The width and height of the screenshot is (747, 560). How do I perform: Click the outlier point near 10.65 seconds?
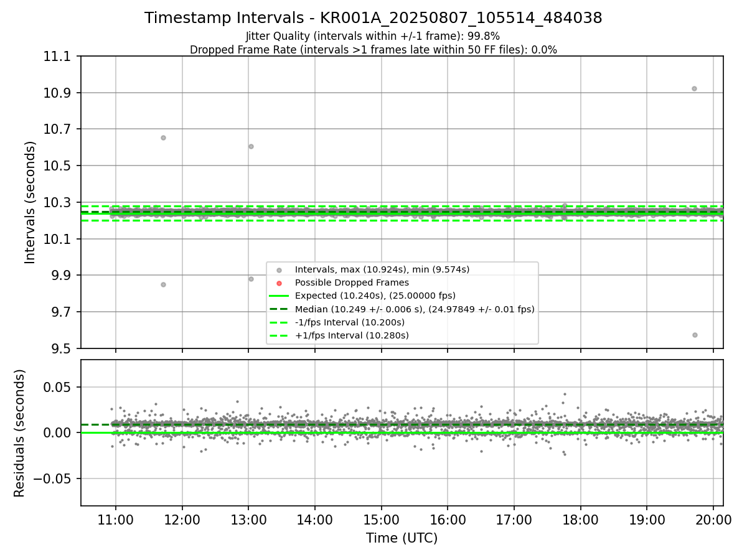[x=163, y=138]
